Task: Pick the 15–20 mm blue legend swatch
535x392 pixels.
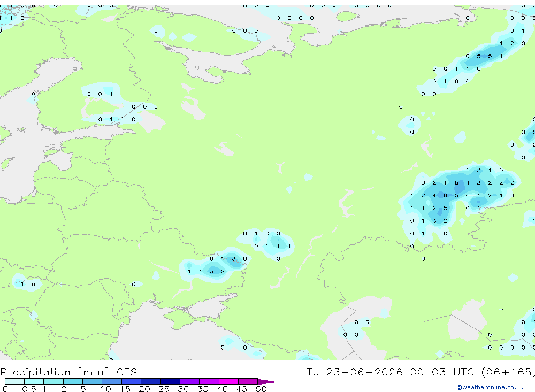Action: point(132,381)
